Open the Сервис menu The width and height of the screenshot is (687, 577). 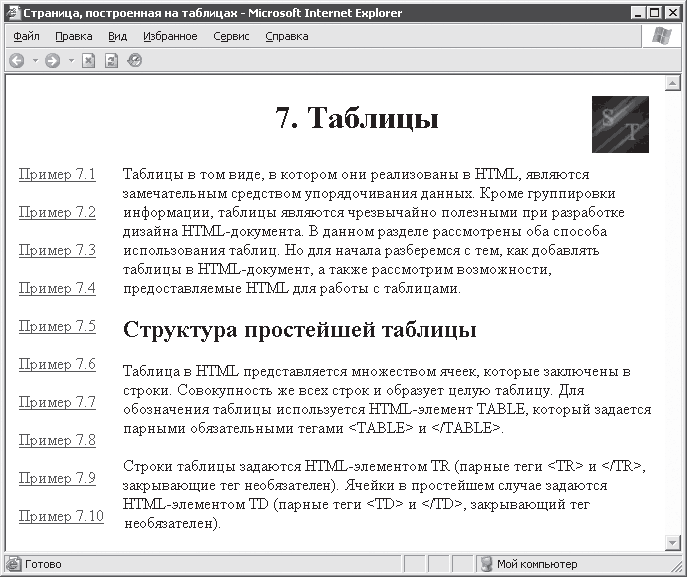point(231,36)
